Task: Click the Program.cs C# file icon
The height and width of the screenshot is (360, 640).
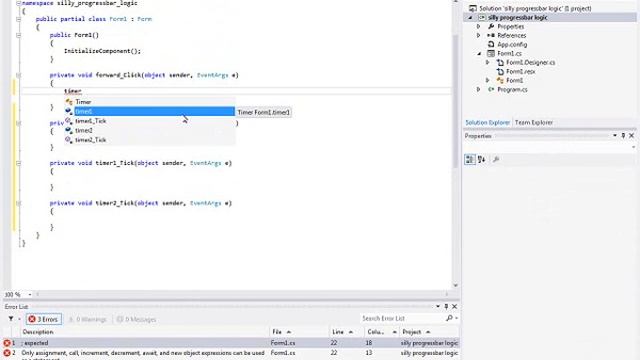Action: pyautogui.click(x=491, y=89)
